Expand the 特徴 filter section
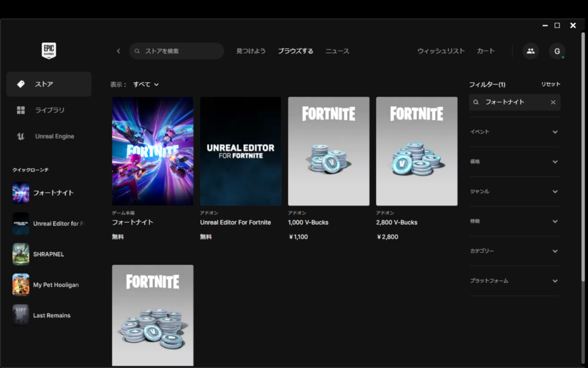This screenshot has width=588, height=368. pos(514,221)
